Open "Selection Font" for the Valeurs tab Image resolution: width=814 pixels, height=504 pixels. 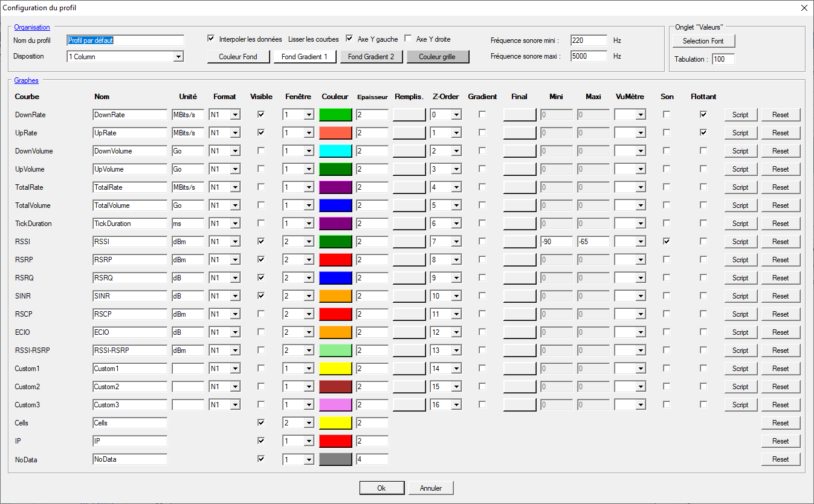(x=703, y=41)
